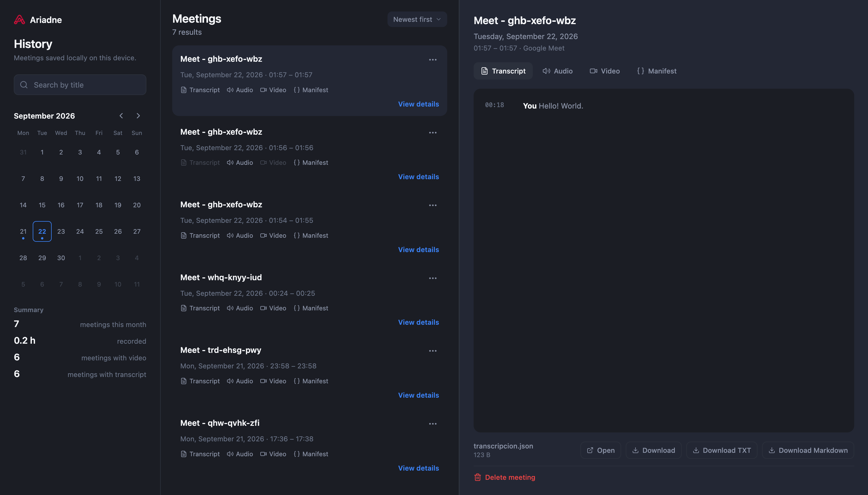Screen dimensions: 868x495
Task: Click the search magnifier icon
Action: coord(24,85)
